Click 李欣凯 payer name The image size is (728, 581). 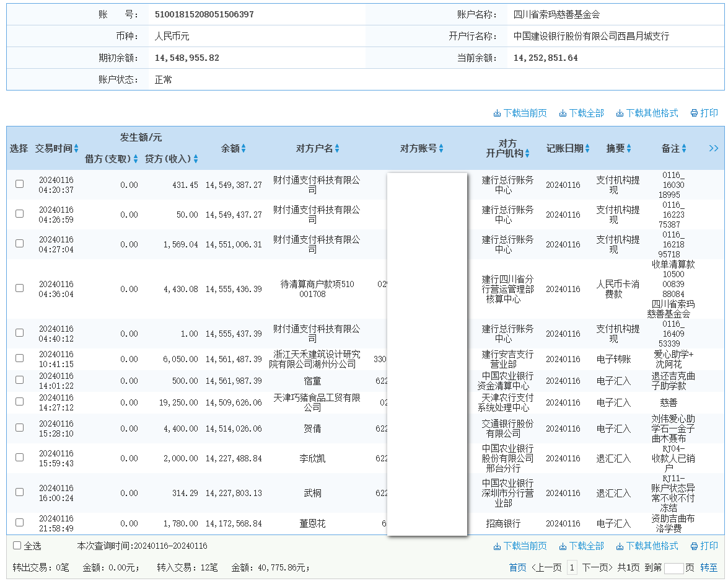[312, 458]
